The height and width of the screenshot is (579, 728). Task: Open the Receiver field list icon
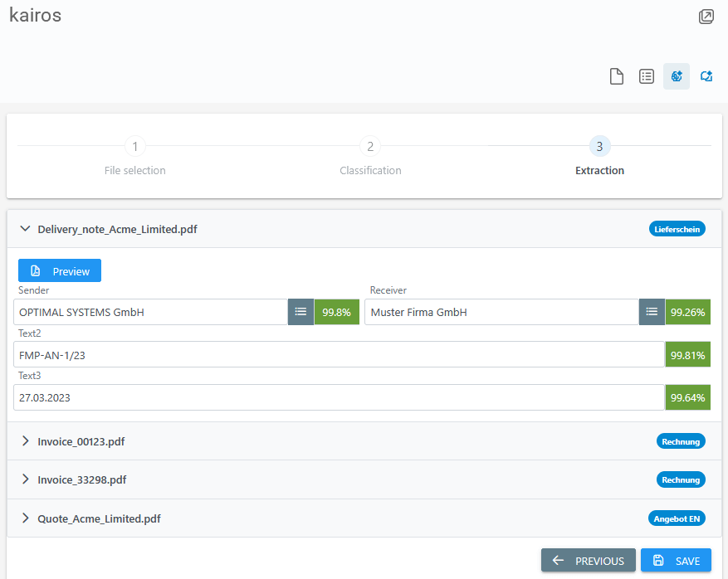[652, 312]
